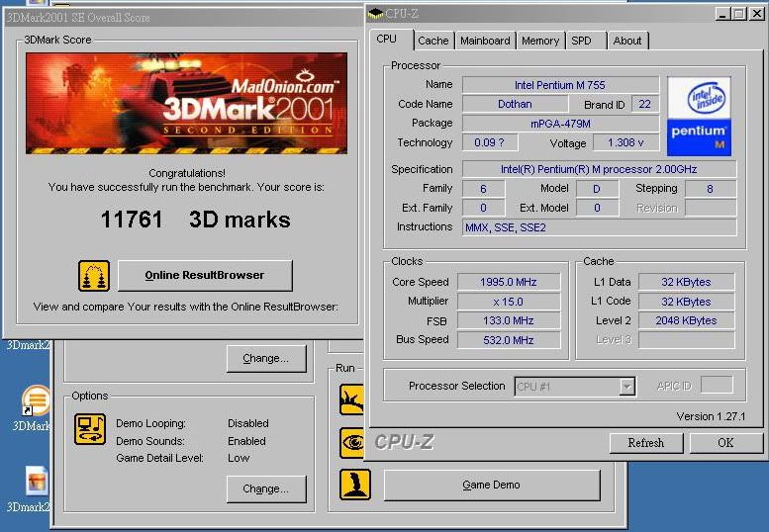Minimize the CPU-Z window

(x=722, y=14)
